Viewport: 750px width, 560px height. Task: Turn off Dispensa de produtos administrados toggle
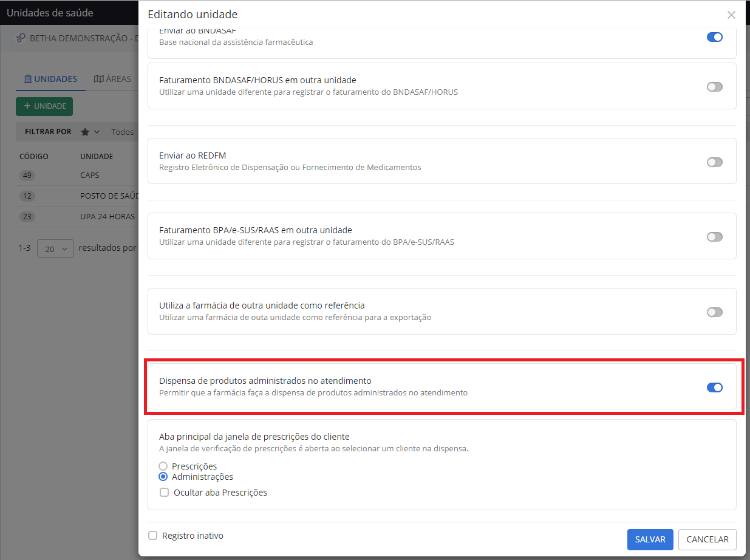(x=714, y=388)
